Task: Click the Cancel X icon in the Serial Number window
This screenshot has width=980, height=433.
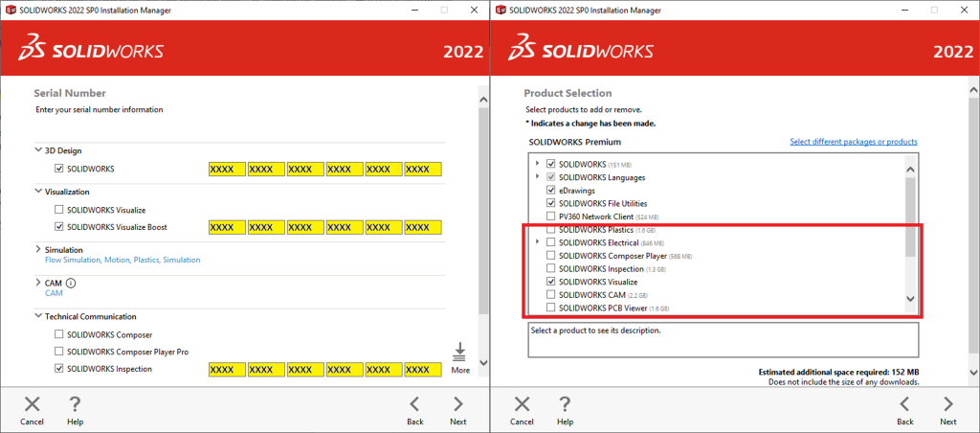Action: [x=33, y=404]
